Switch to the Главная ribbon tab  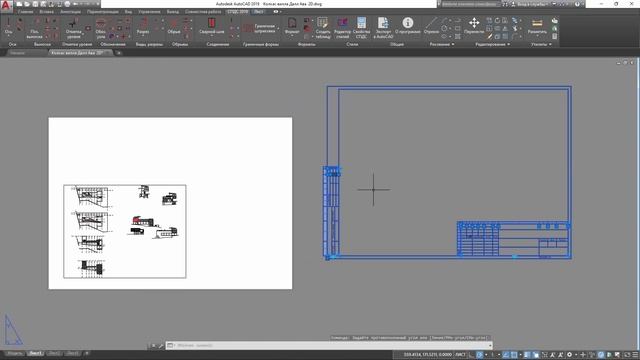pyautogui.click(x=25, y=12)
